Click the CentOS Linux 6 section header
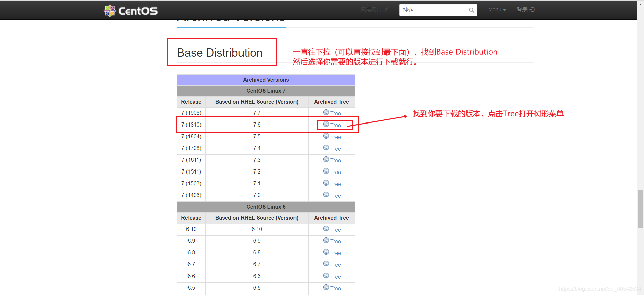The image size is (644, 295). click(x=266, y=207)
